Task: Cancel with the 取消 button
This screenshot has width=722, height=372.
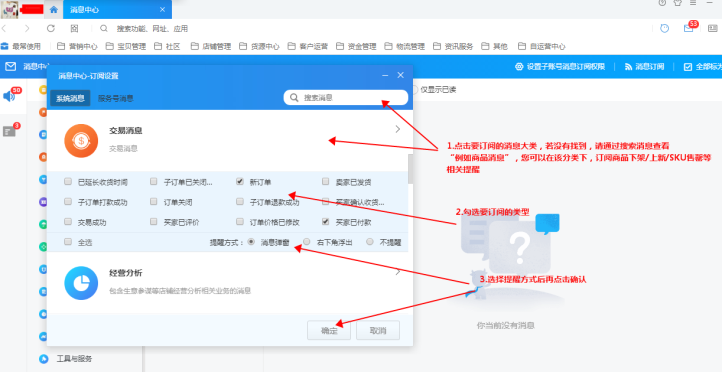Action: [378, 331]
